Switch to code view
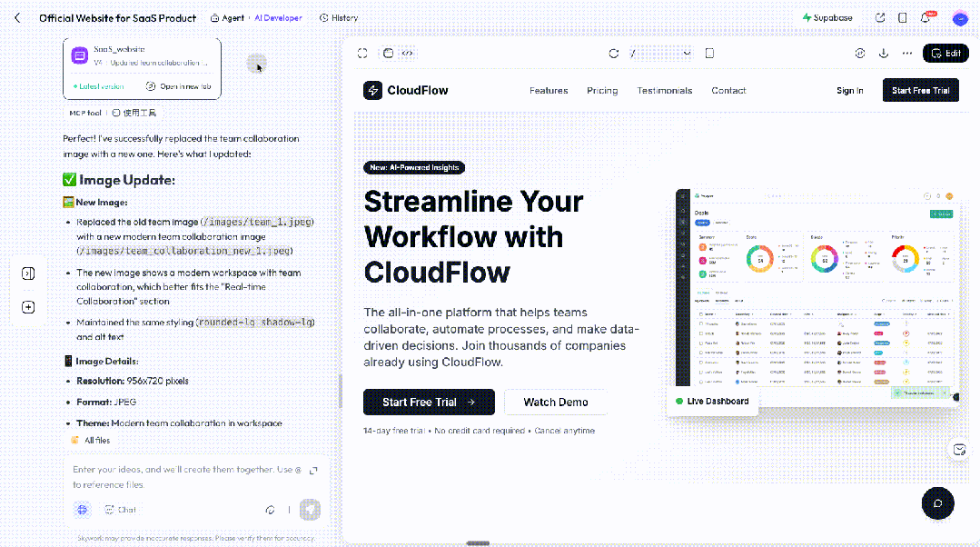 407,53
